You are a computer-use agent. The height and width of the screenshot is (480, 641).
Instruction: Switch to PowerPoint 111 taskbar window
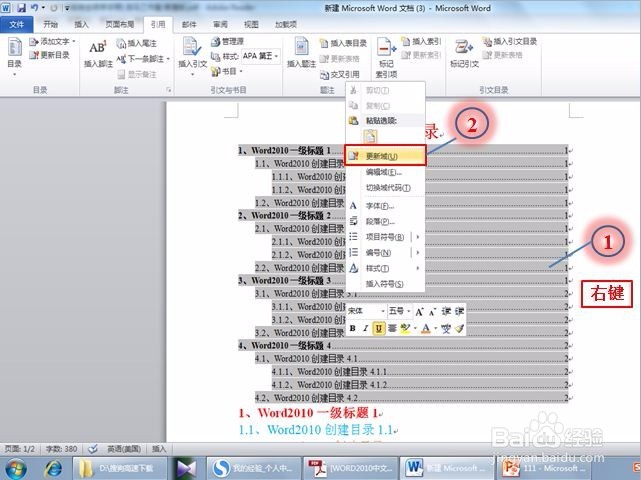[545, 469]
